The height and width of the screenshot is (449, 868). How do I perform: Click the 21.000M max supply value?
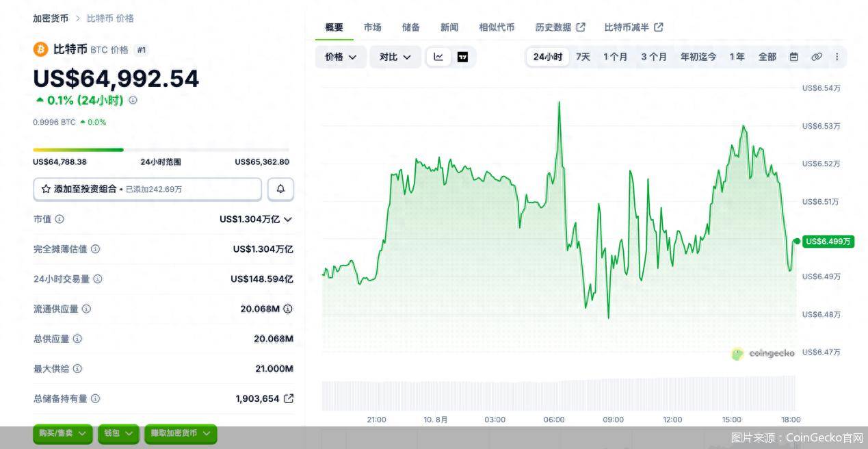coord(274,368)
